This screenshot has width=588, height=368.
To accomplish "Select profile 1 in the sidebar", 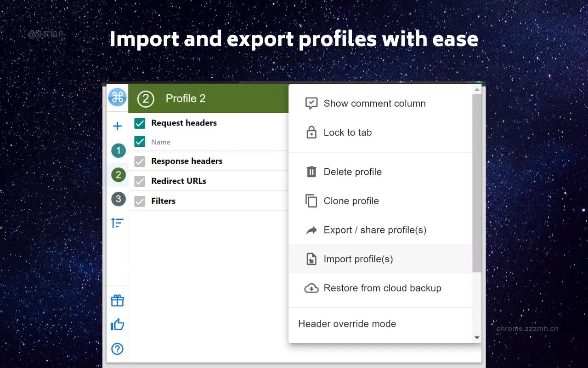I will (x=118, y=150).
